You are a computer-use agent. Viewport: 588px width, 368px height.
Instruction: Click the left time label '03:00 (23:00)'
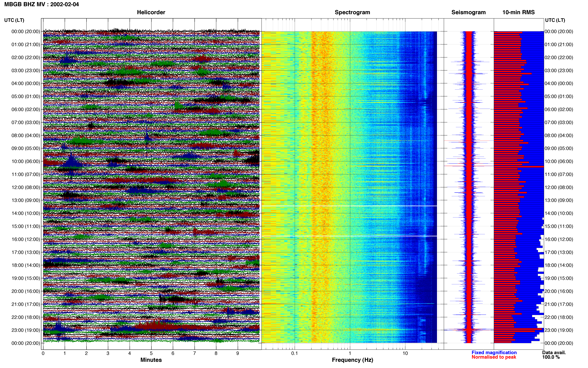pyautogui.click(x=26, y=70)
